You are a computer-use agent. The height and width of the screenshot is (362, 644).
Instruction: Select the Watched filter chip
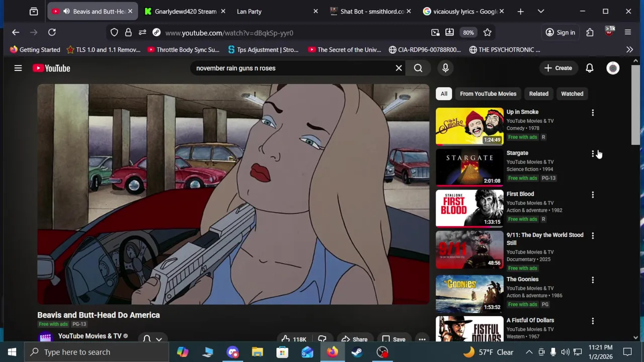click(x=572, y=94)
